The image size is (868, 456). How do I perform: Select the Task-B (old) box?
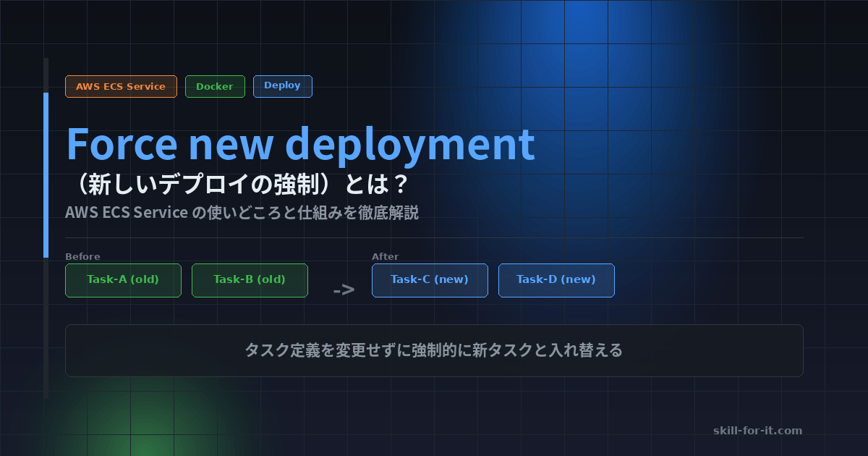(250, 280)
